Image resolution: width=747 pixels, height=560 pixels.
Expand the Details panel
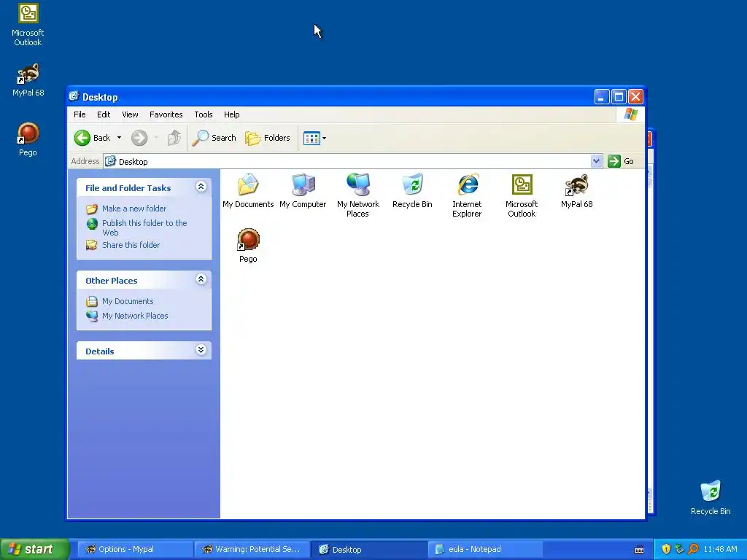[x=201, y=350]
